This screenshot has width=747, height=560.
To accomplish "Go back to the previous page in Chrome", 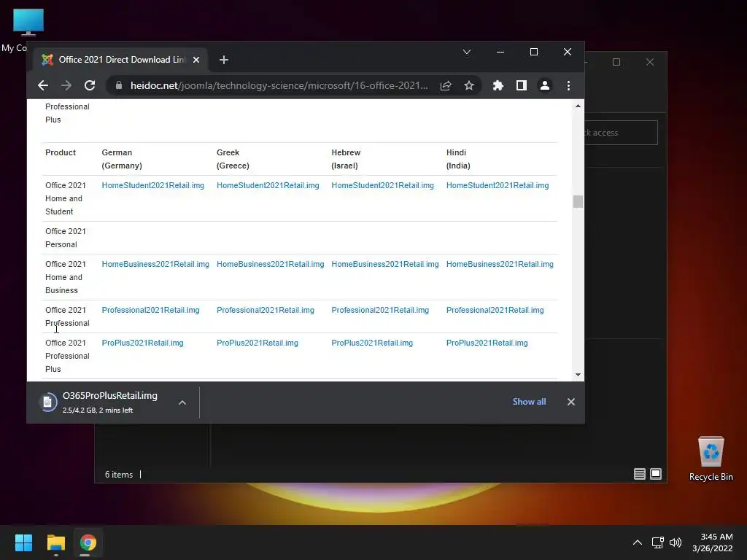I will pyautogui.click(x=43, y=86).
